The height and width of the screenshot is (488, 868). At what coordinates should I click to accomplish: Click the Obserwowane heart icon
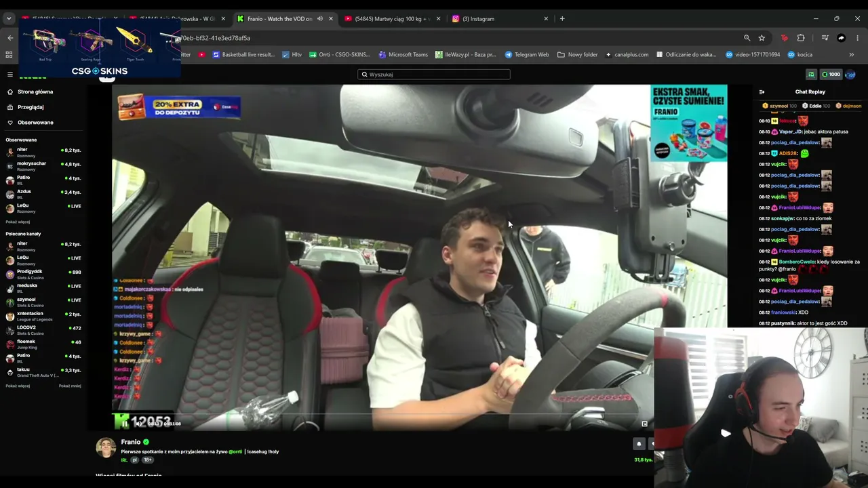(10, 123)
